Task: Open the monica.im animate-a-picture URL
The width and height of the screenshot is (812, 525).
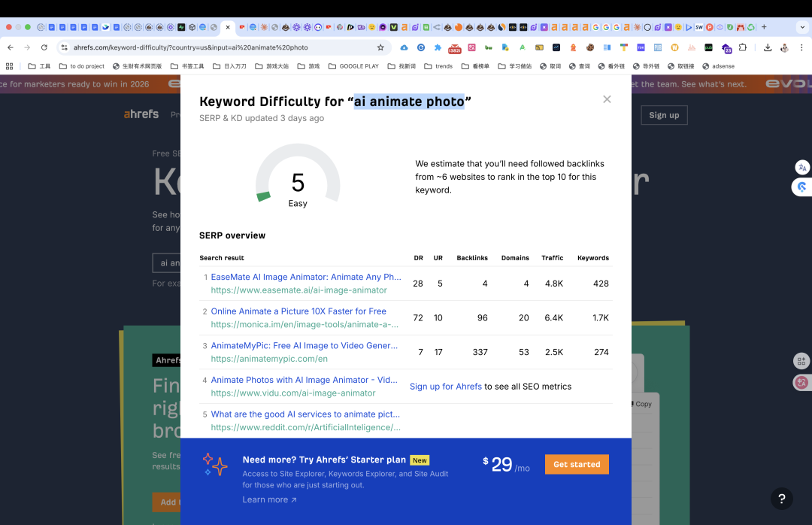Action: [x=304, y=324]
